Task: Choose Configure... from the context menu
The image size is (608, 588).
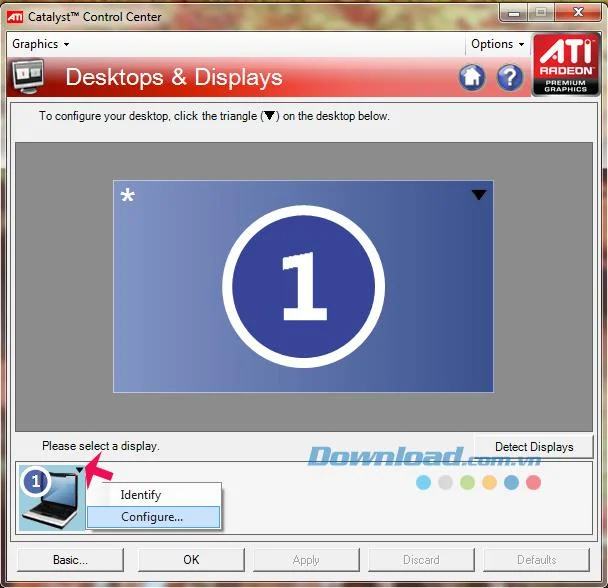Action: [x=154, y=517]
